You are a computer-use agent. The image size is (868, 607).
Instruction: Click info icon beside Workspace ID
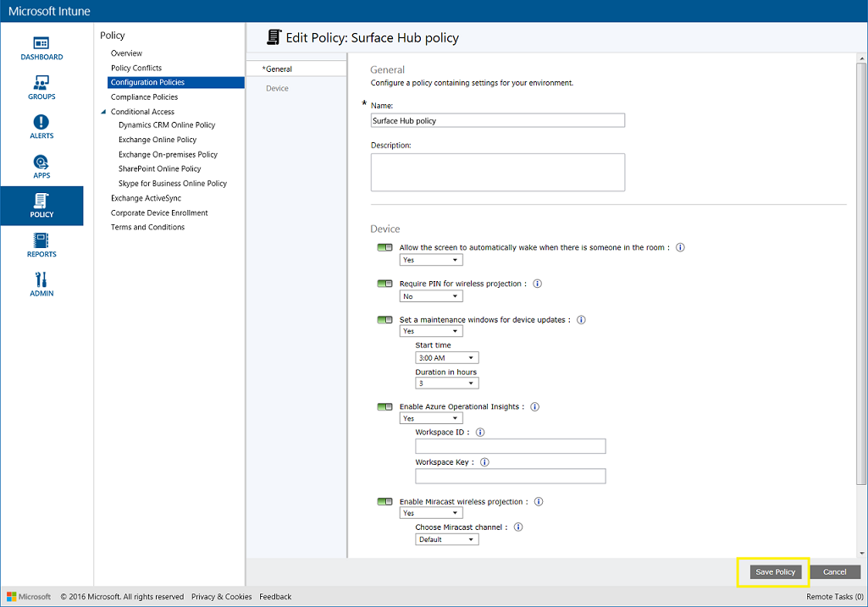click(480, 432)
